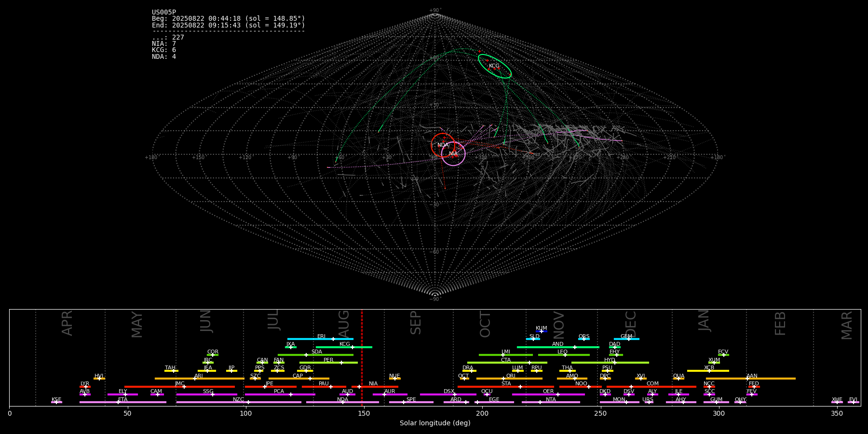Screen dimensions: 868x434
Task: Select the red NDA radiant circle on map
Action: [x=443, y=145]
